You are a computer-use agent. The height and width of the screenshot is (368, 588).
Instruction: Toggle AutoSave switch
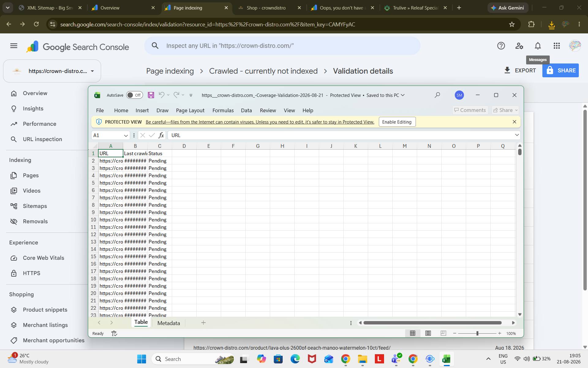pyautogui.click(x=134, y=95)
